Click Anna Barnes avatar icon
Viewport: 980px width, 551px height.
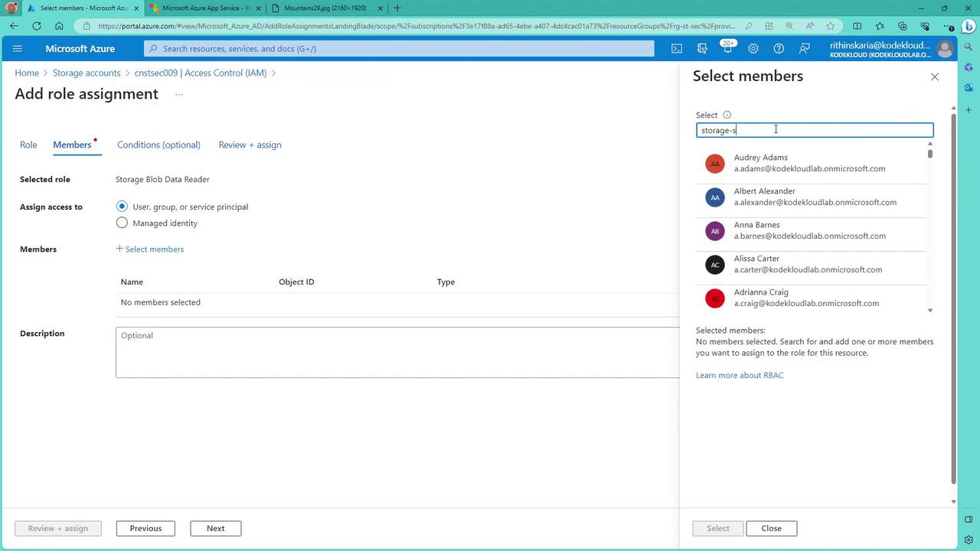click(714, 231)
